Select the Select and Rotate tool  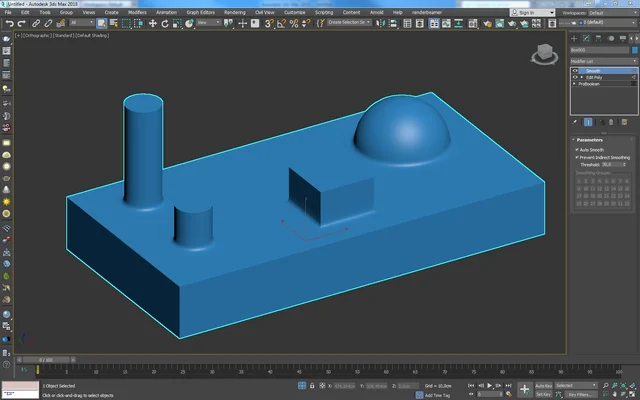[x=165, y=23]
